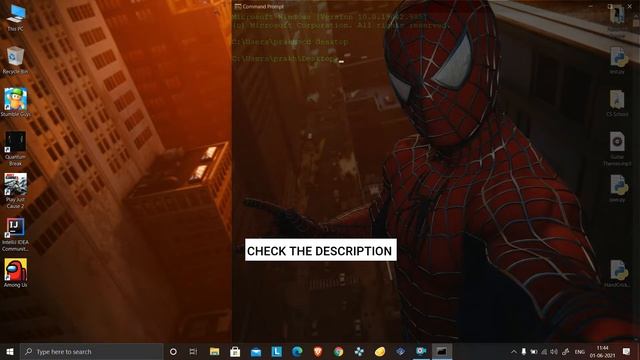Launch the Quantum Break shortcut
The width and height of the screenshot is (640, 360).
point(16,149)
